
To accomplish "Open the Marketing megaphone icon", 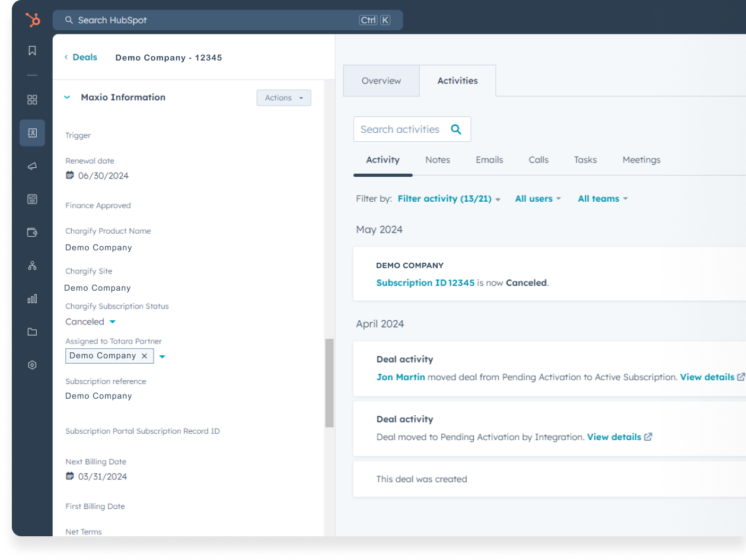I will (33, 166).
